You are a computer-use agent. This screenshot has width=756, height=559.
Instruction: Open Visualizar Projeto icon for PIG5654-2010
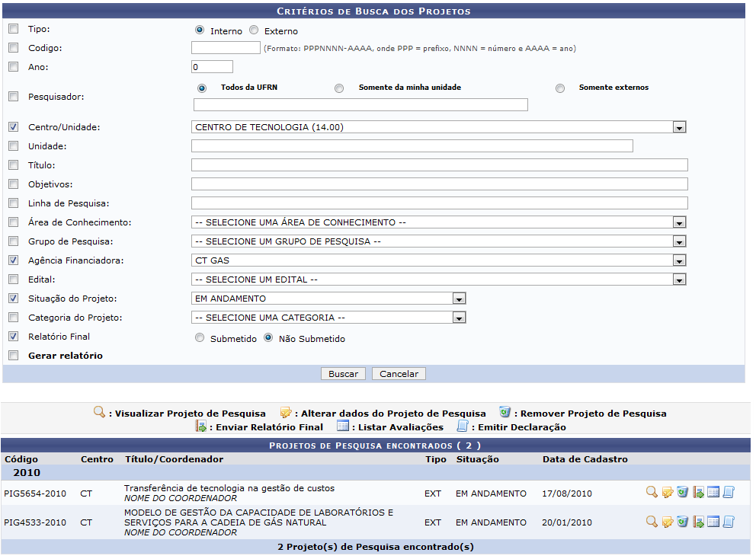click(652, 492)
